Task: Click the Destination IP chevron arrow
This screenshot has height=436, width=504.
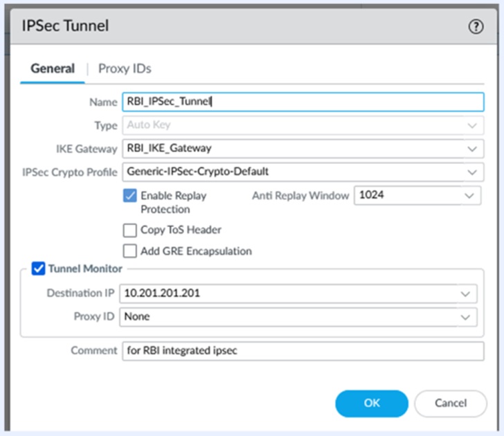Action: (x=465, y=293)
